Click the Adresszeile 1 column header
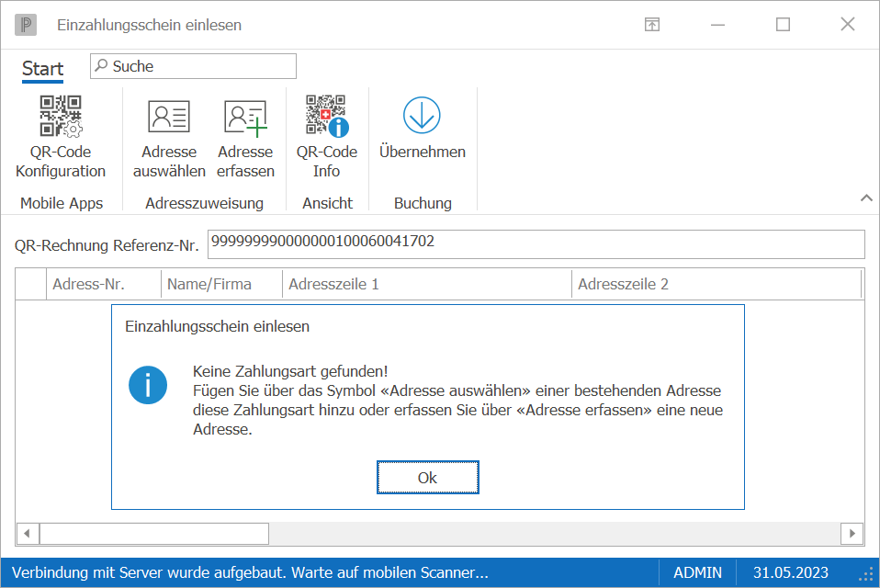Image resolution: width=880 pixels, height=588 pixels. [426, 284]
